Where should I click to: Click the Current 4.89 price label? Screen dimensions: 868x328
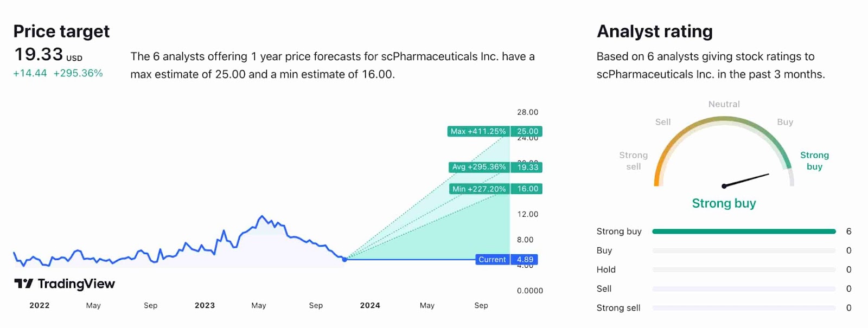492,260
